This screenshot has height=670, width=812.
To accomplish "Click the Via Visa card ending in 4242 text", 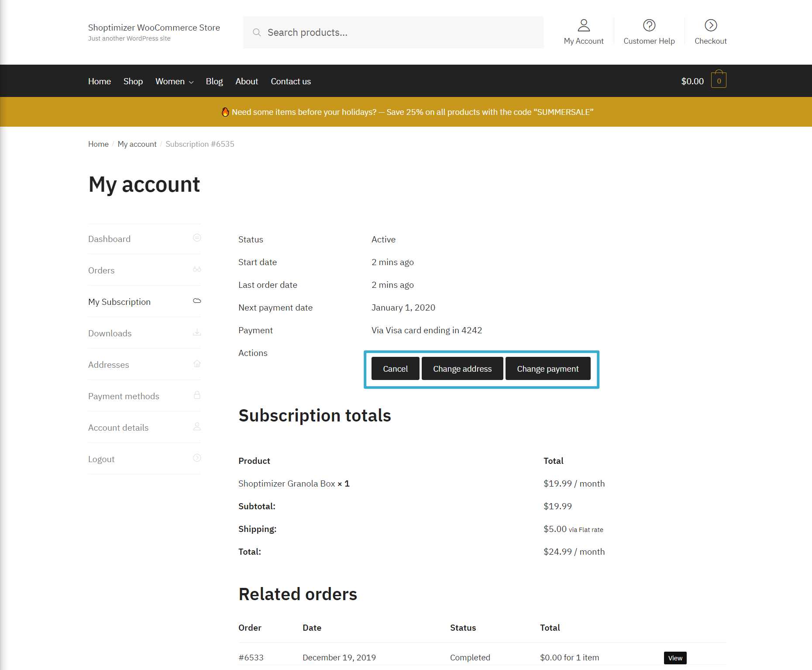I will [x=427, y=330].
